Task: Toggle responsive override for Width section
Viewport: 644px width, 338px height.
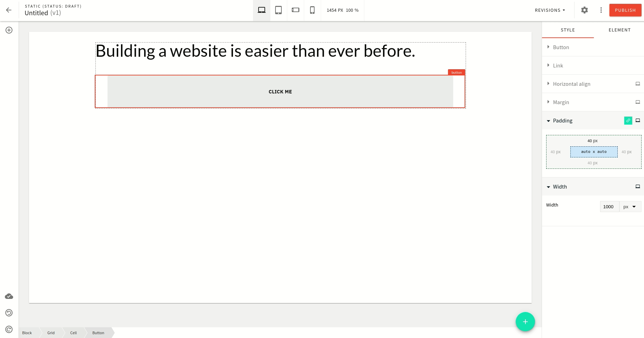Action: (638, 186)
